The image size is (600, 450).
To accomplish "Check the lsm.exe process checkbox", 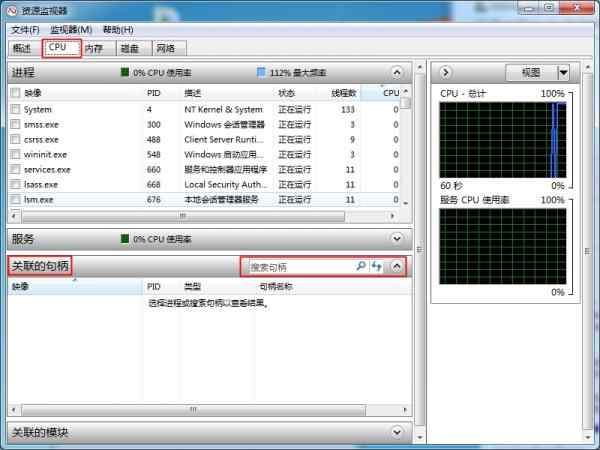I will point(15,199).
